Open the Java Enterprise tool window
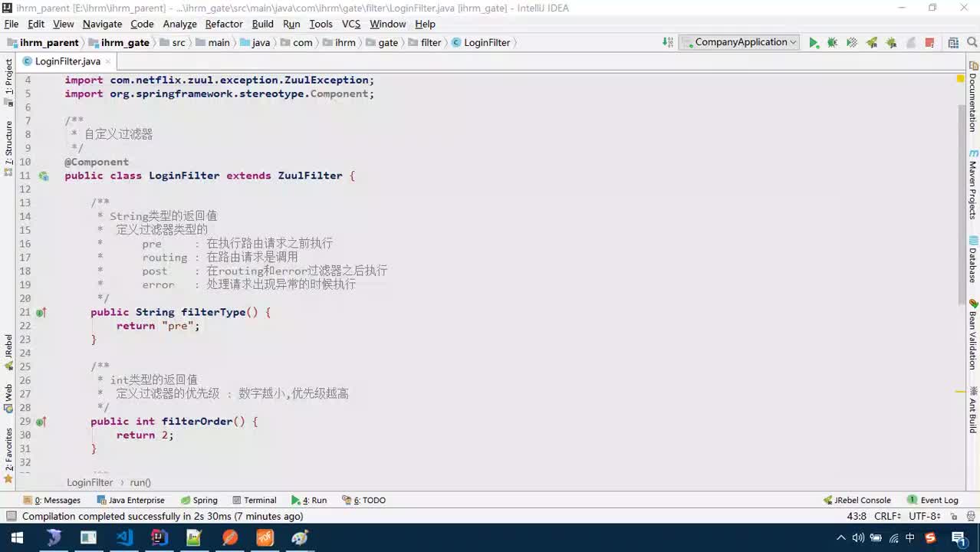Image resolution: width=980 pixels, height=552 pixels. pyautogui.click(x=130, y=500)
